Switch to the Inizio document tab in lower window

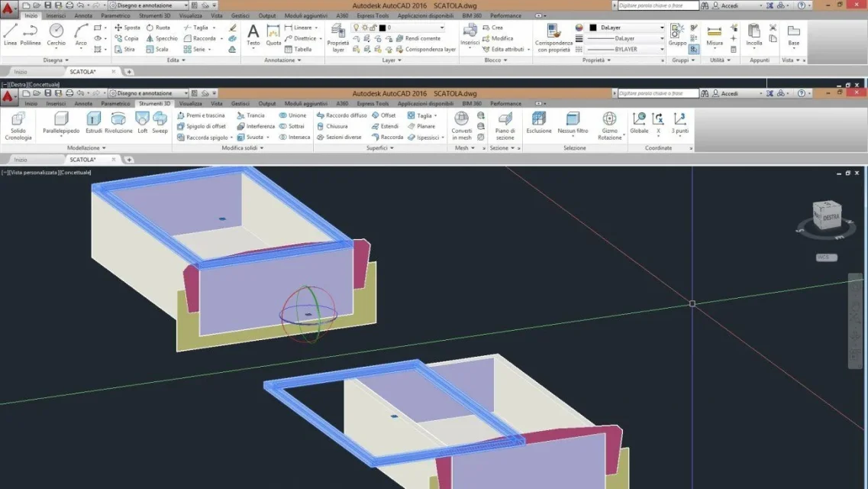21,160
